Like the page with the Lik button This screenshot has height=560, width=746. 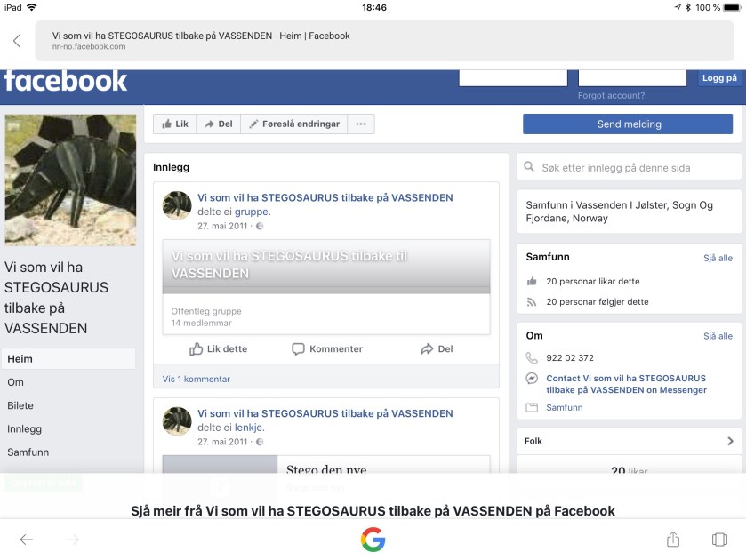pos(174,124)
